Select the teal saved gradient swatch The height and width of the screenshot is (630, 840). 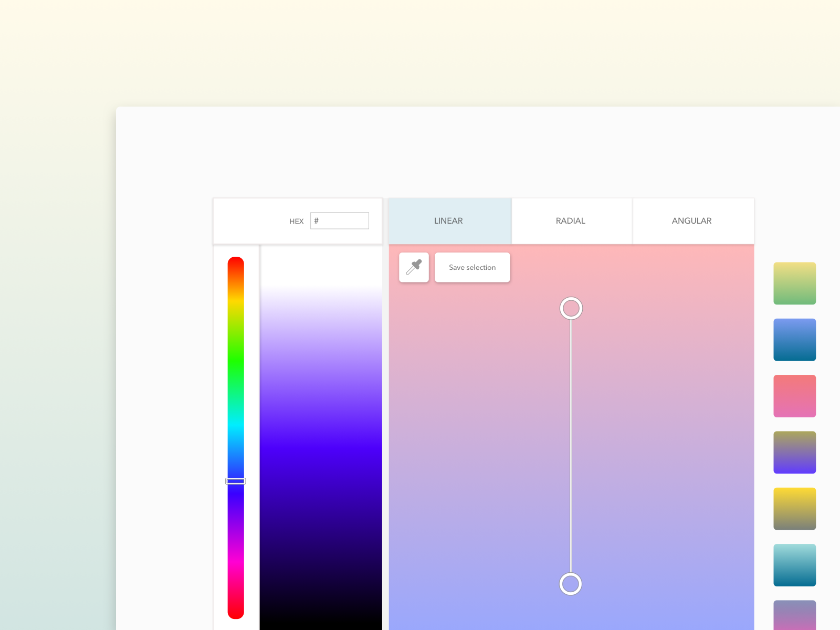794,564
